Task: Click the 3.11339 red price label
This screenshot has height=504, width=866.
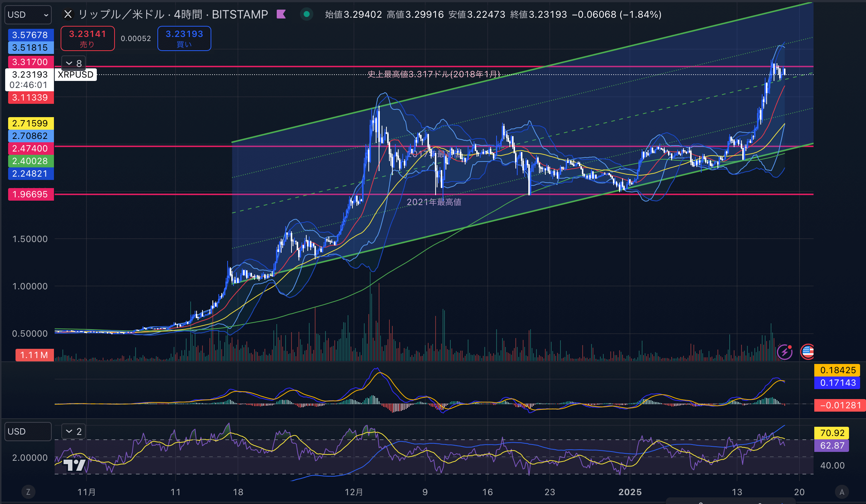Action: [x=31, y=98]
